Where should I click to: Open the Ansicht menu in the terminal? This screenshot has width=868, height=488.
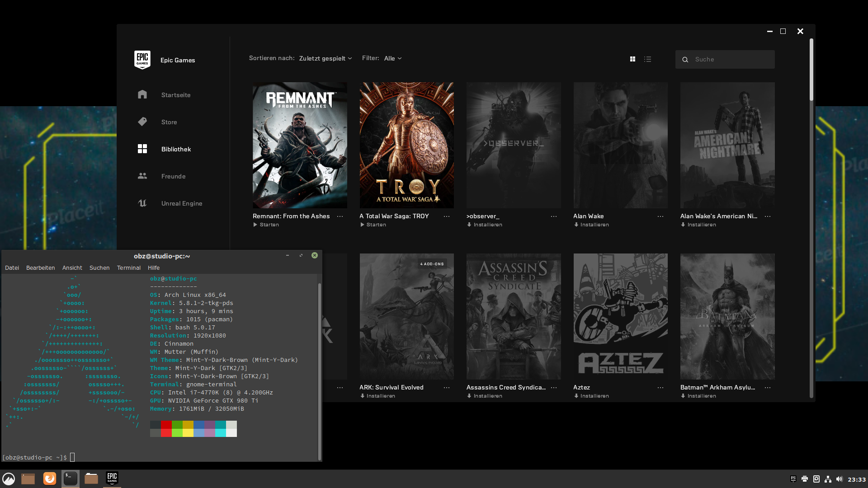pyautogui.click(x=72, y=268)
